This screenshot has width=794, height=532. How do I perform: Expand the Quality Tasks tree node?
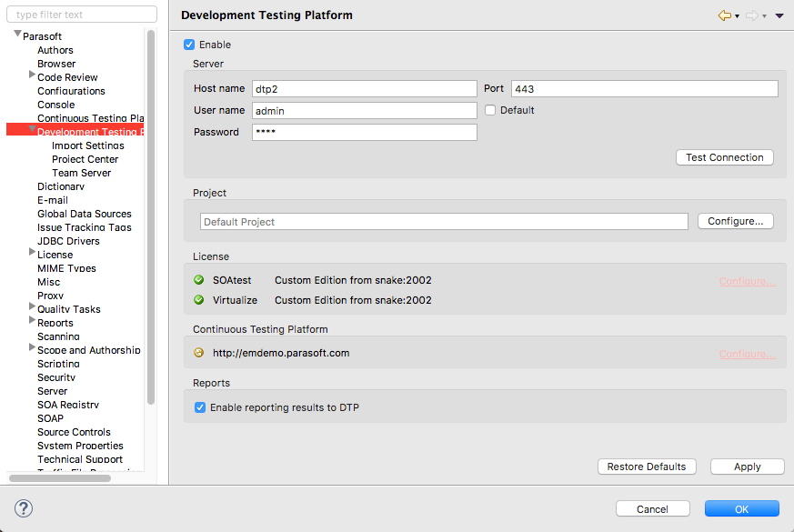click(32, 306)
